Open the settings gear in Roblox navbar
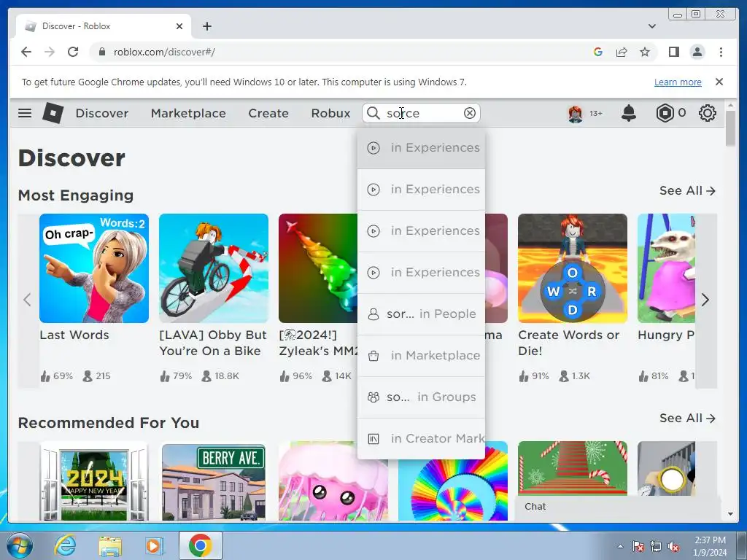Screen dimensions: 747x560 pos(708,113)
